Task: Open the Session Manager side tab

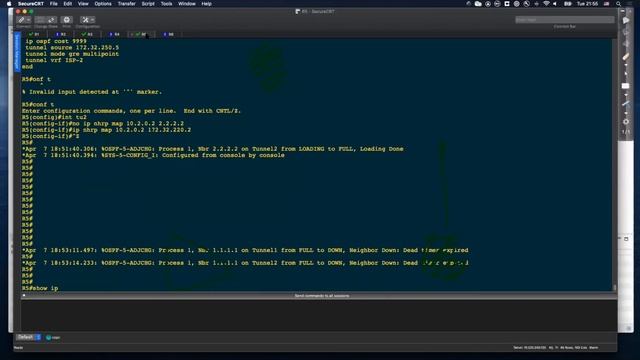Action: coord(17,52)
